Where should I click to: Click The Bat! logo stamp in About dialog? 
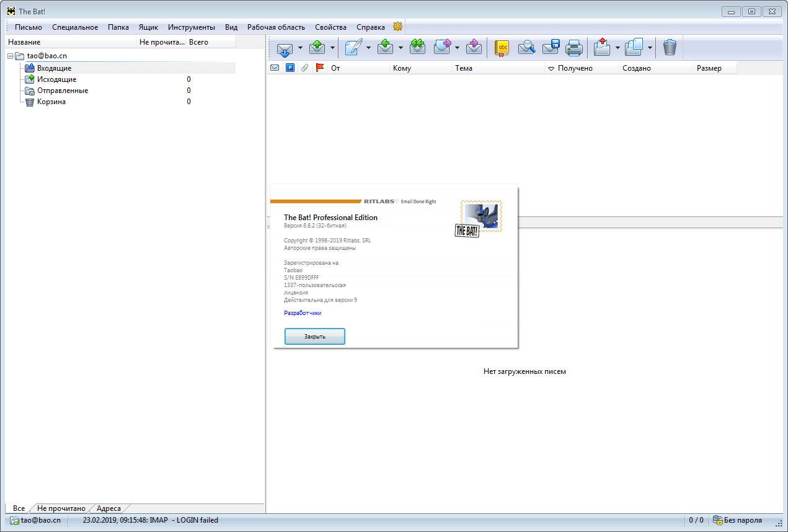click(x=479, y=218)
